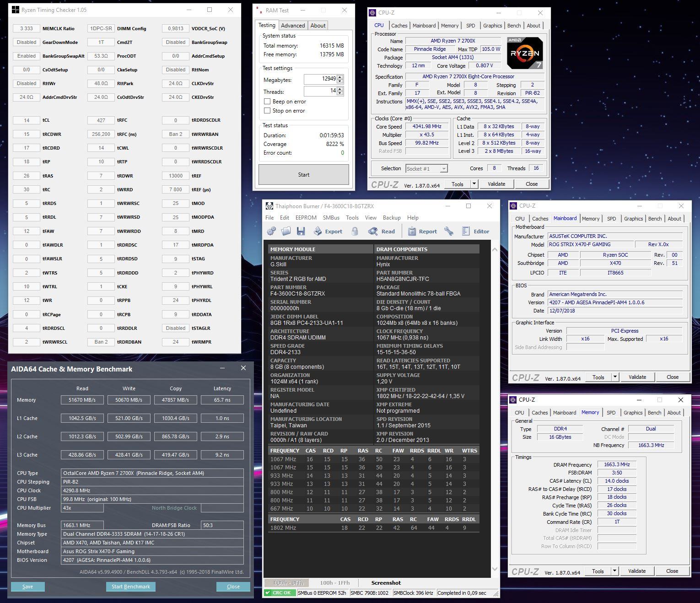The height and width of the screenshot is (603, 700).
Task: Expand Tools dropdown arrow in CPU-Z CPU window
Action: (474, 184)
